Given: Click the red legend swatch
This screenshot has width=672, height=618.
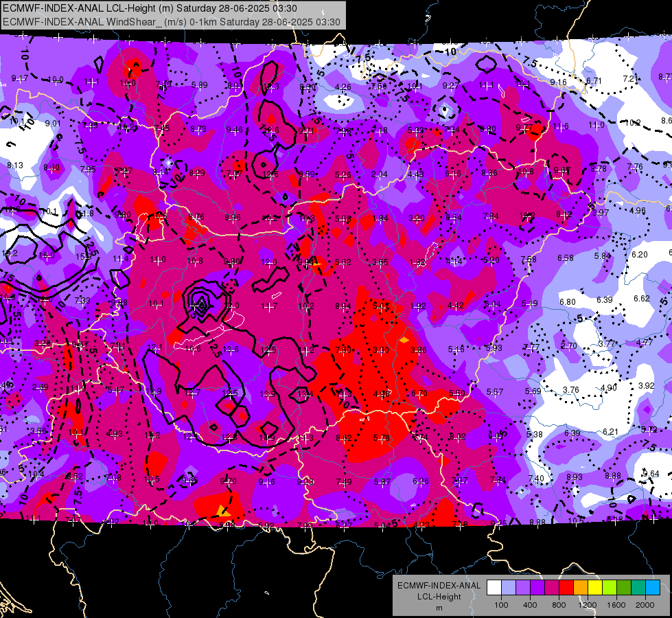Looking at the screenshot, I should [566, 587].
